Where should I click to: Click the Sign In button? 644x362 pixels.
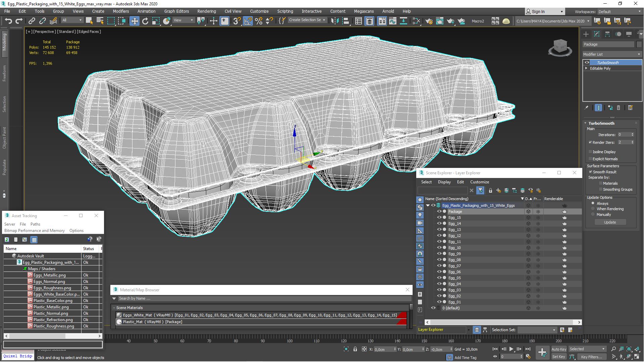544,11
